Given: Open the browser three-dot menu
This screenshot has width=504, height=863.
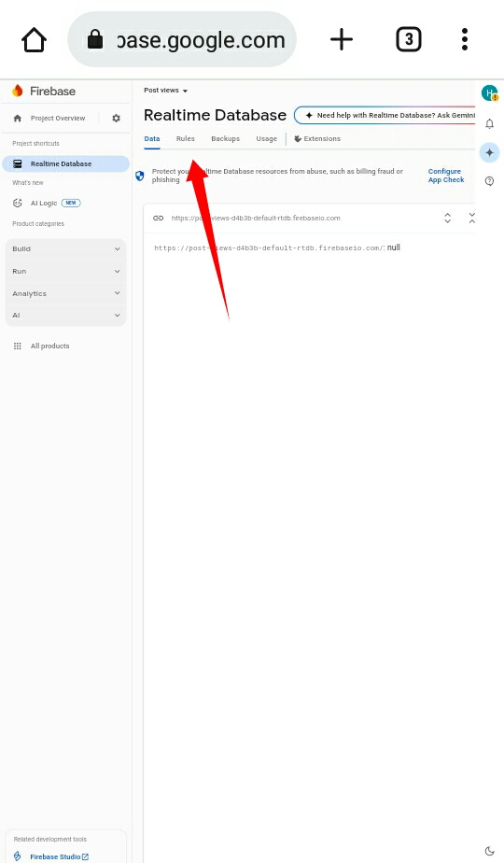Looking at the screenshot, I should 465,39.
